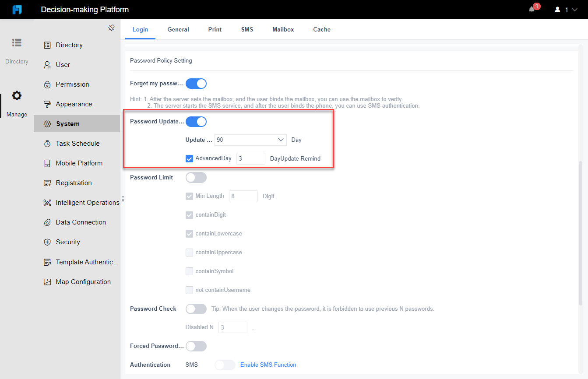Go to Data Connection settings
This screenshot has height=379, width=588.
[77, 222]
